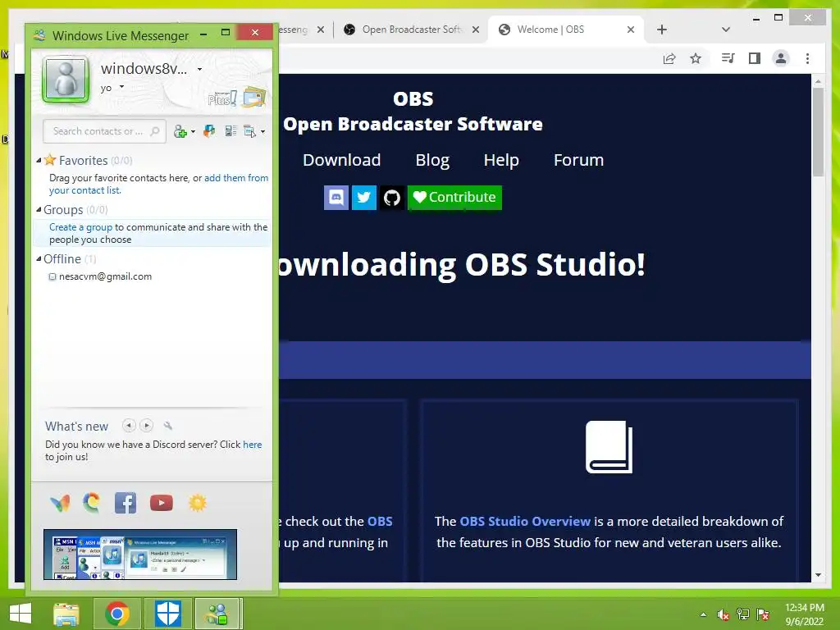
Task: Show hidden system tray icons
Action: [x=703, y=614]
